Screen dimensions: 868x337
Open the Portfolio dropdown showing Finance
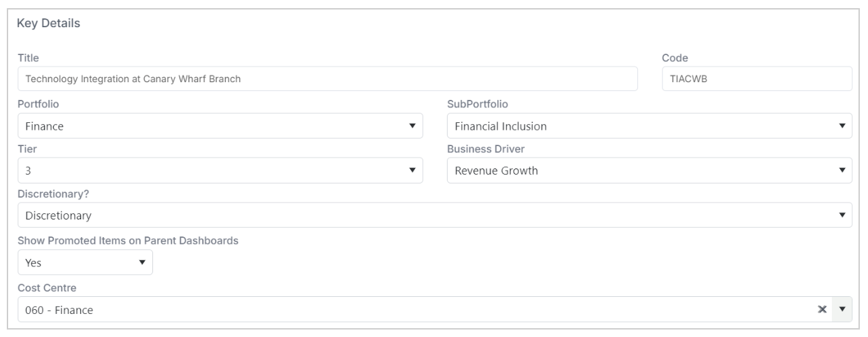click(x=220, y=126)
